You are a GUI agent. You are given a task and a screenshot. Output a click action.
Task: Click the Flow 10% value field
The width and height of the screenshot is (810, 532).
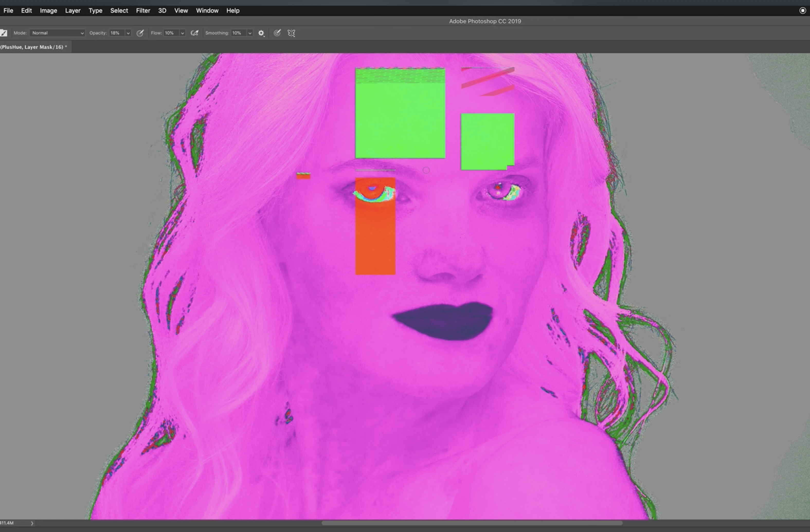point(171,33)
